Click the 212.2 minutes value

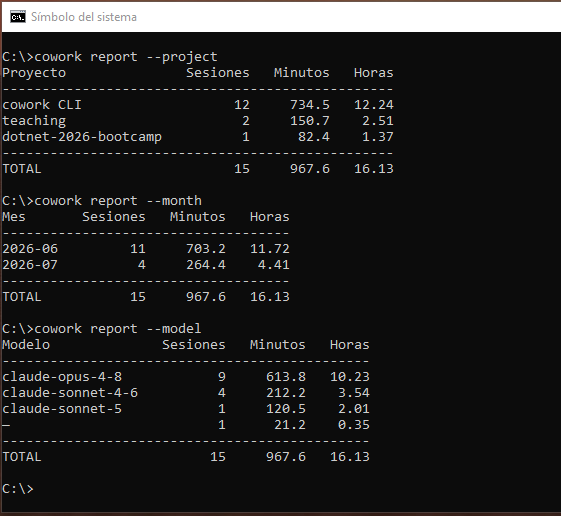[286, 393]
